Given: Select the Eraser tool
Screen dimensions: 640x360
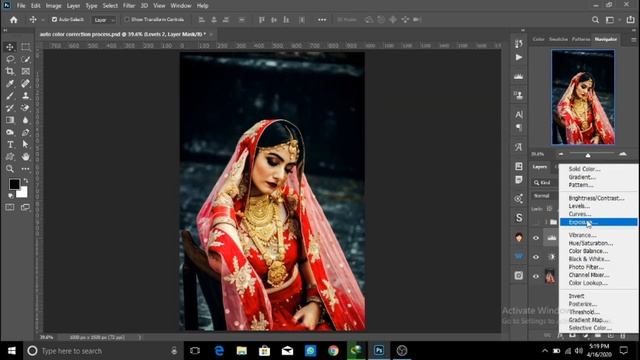Looking at the screenshot, I should 25,108.
